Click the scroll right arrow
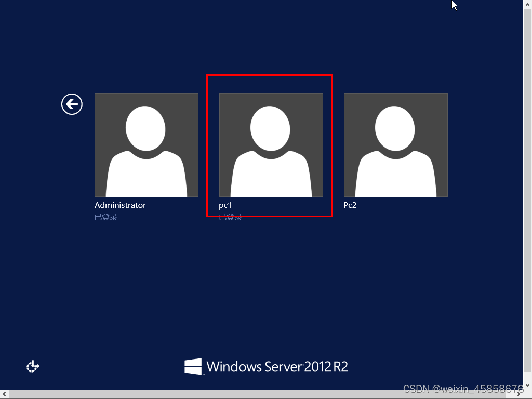532x399 pixels. (x=519, y=394)
